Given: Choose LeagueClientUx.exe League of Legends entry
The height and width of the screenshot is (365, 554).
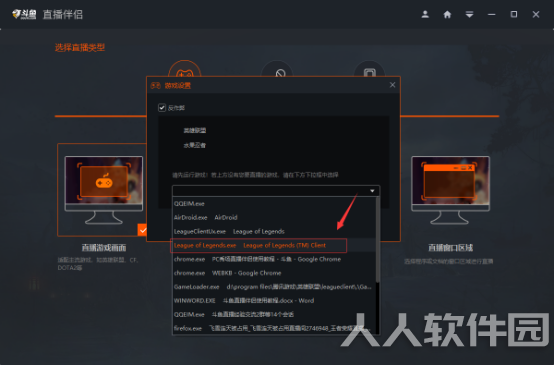Looking at the screenshot, I should [274, 231].
